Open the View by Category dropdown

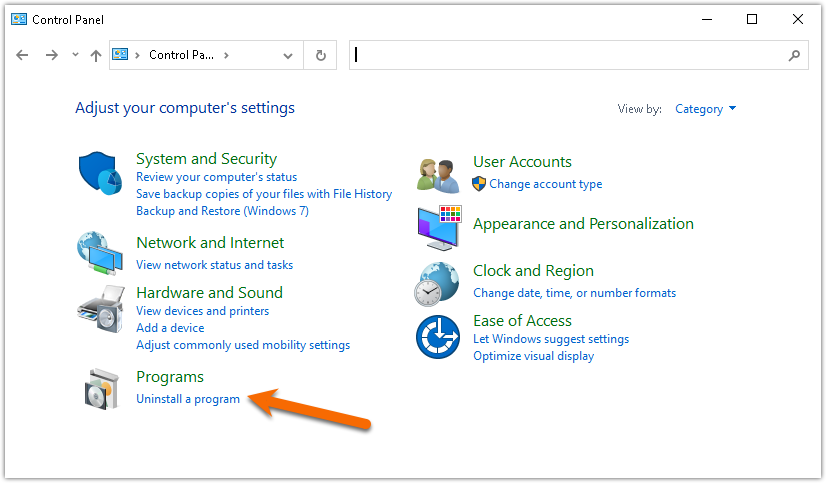click(705, 109)
